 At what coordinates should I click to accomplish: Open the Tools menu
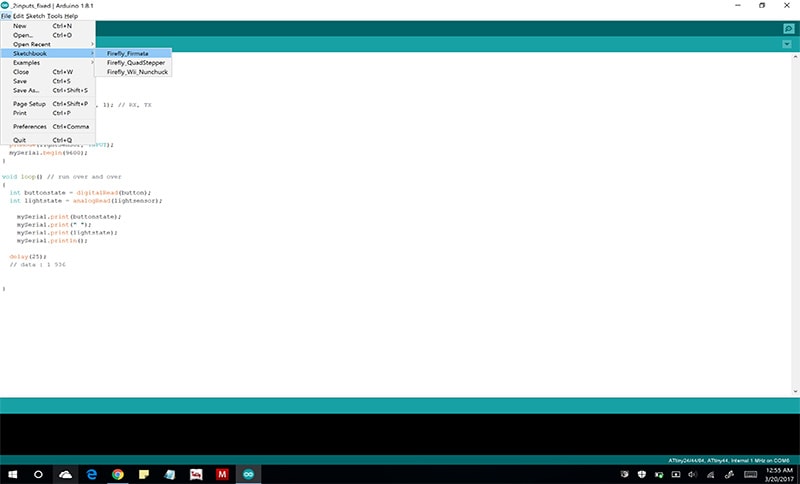coord(55,16)
